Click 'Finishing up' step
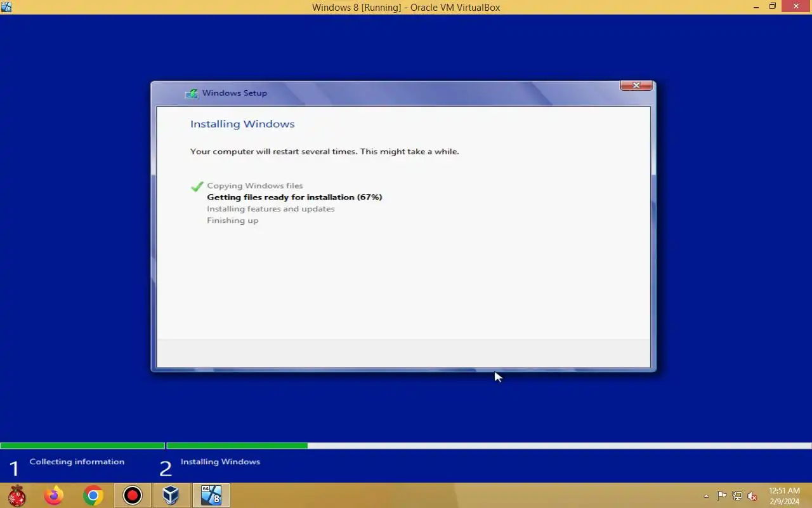 click(x=232, y=220)
